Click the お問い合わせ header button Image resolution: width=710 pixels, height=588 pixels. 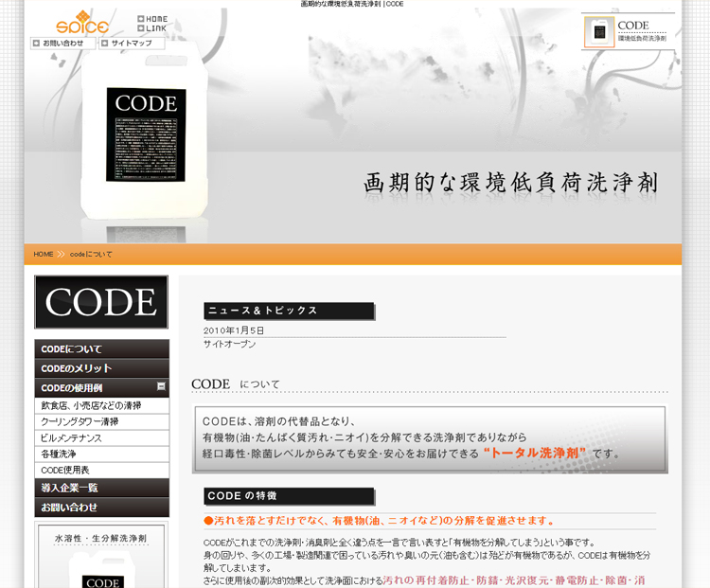coord(62,43)
